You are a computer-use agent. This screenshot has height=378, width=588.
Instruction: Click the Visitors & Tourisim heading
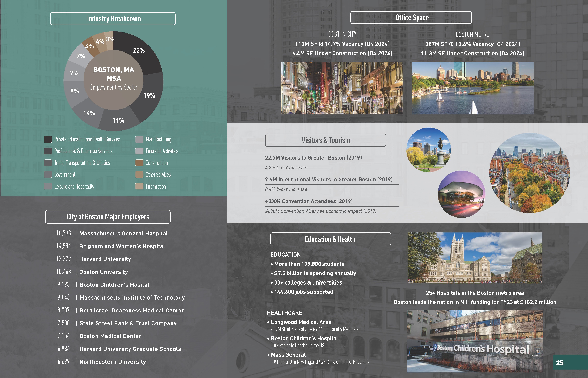325,140
